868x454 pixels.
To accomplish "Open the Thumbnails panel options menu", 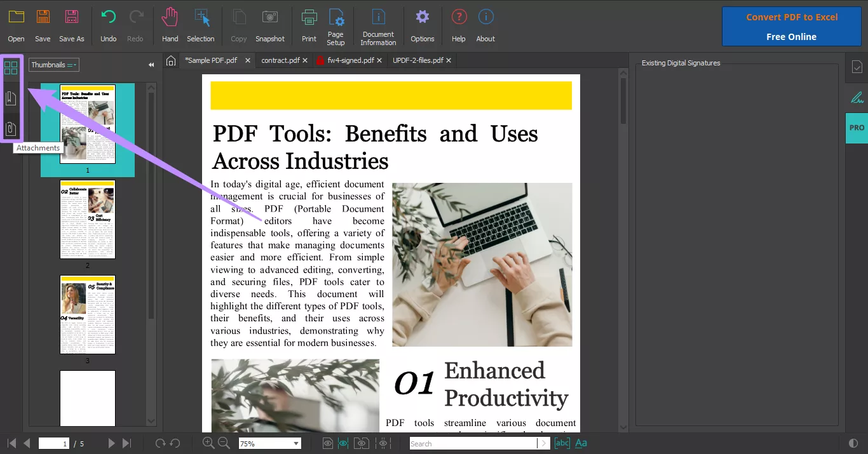I will pyautogui.click(x=72, y=64).
